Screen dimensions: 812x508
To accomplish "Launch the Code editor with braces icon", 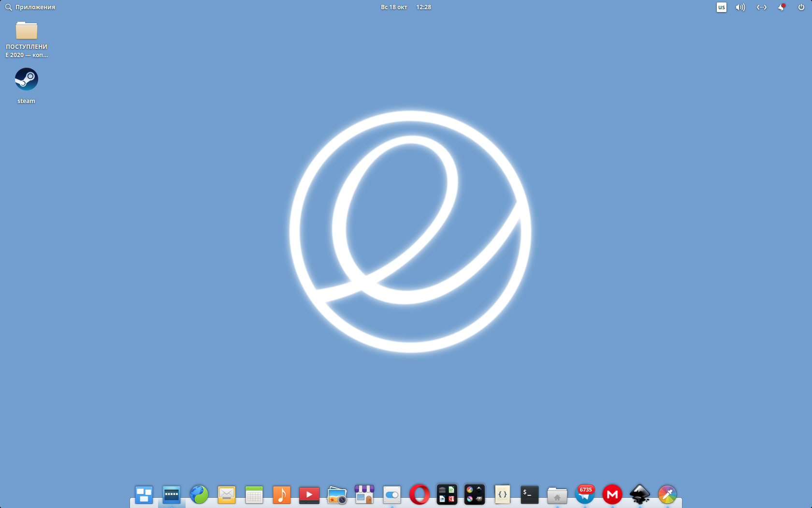I will point(502,494).
